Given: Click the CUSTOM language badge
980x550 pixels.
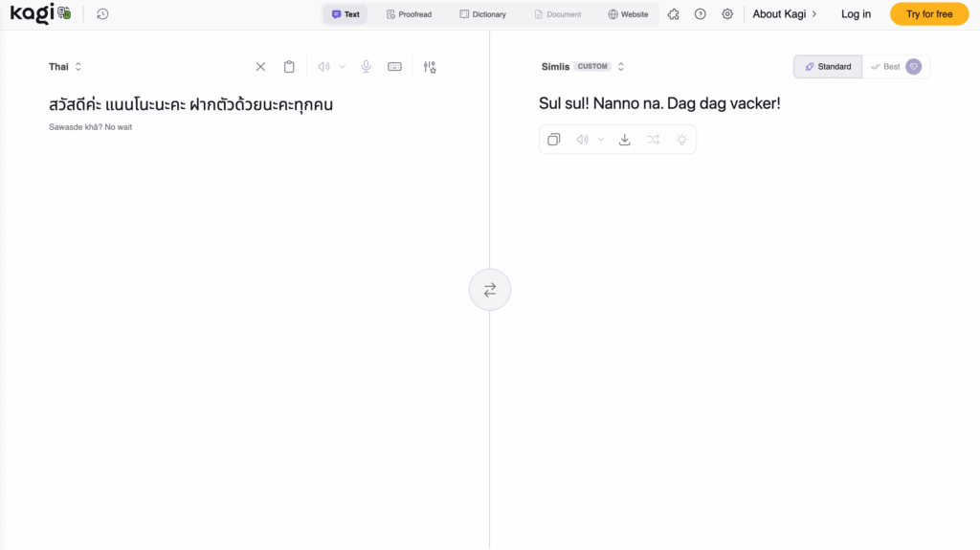Looking at the screenshot, I should click(592, 66).
